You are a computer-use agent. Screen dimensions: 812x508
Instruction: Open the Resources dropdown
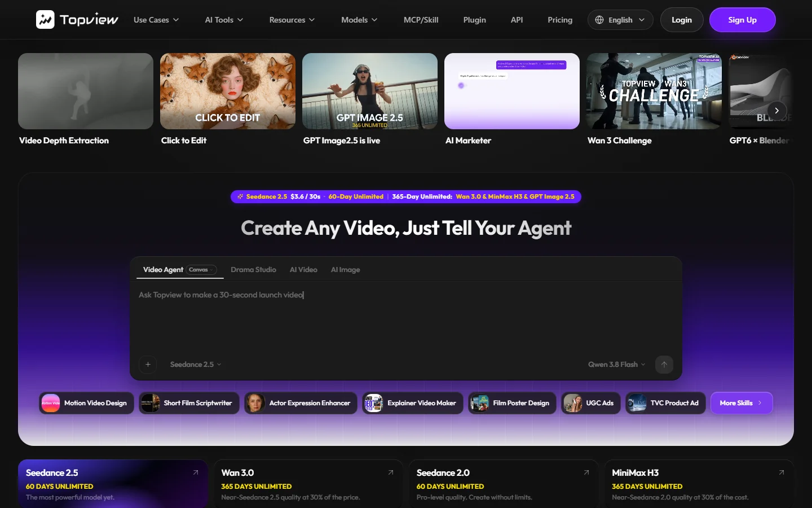[292, 20]
